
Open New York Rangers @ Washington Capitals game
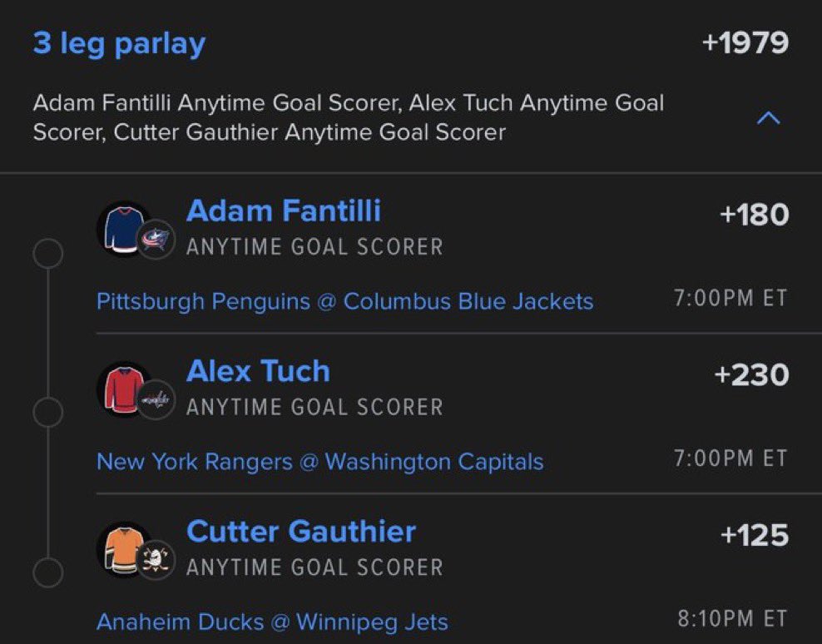319,462
